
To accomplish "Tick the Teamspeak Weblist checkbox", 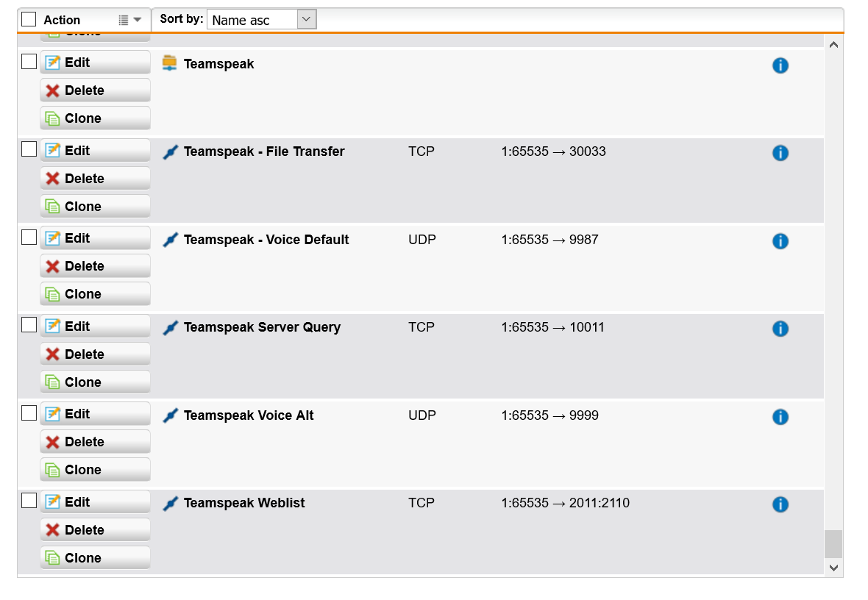I will point(29,501).
